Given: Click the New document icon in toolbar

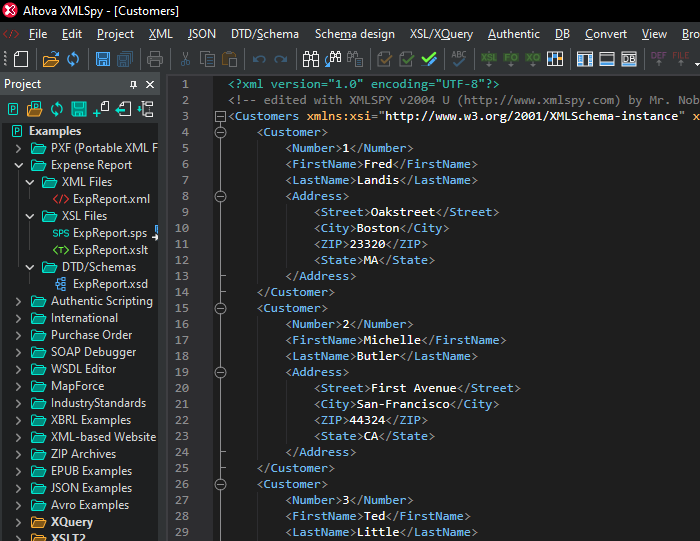Looking at the screenshot, I should tap(21, 59).
